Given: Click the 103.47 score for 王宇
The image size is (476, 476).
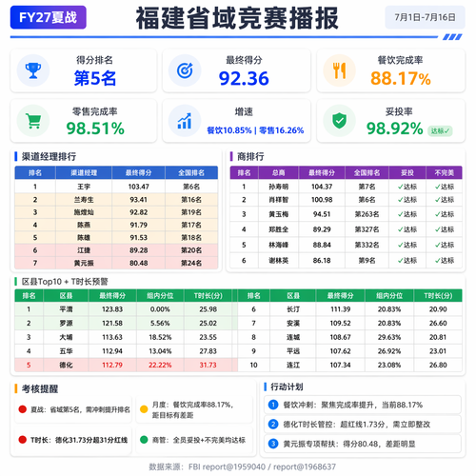Looking at the screenshot, I should click(138, 187).
